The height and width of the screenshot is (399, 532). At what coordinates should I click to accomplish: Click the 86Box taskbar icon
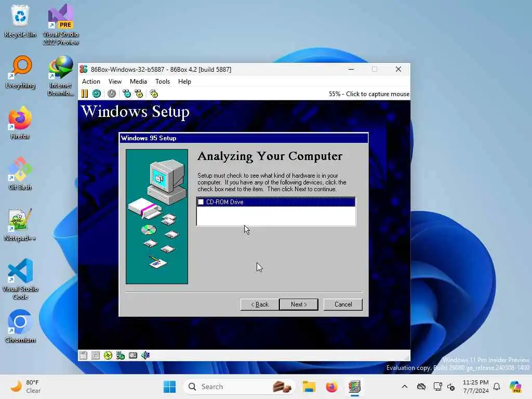tap(354, 387)
